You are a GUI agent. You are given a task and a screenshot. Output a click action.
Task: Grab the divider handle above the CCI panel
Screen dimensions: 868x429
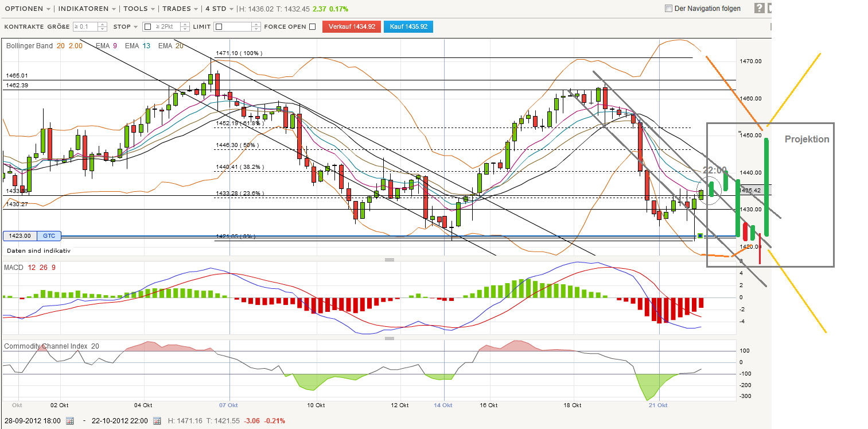(390, 338)
